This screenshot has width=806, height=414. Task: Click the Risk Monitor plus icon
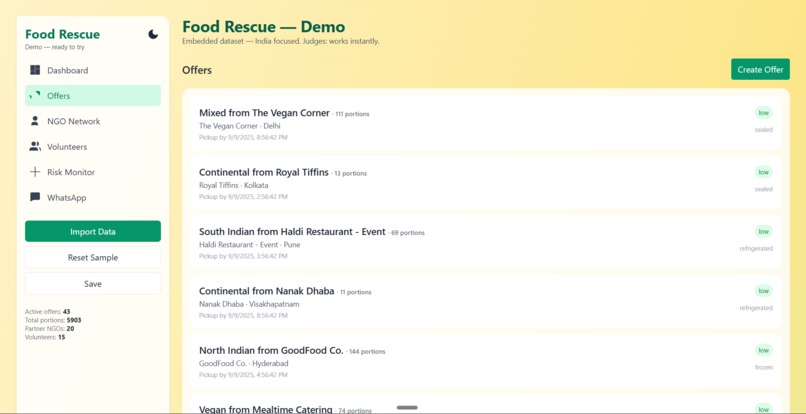point(35,172)
